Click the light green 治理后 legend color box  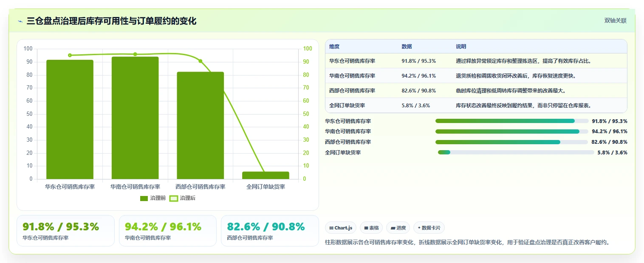(174, 198)
